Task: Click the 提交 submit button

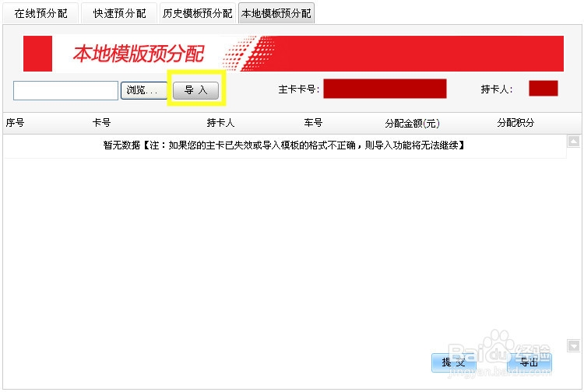Action: [x=454, y=362]
